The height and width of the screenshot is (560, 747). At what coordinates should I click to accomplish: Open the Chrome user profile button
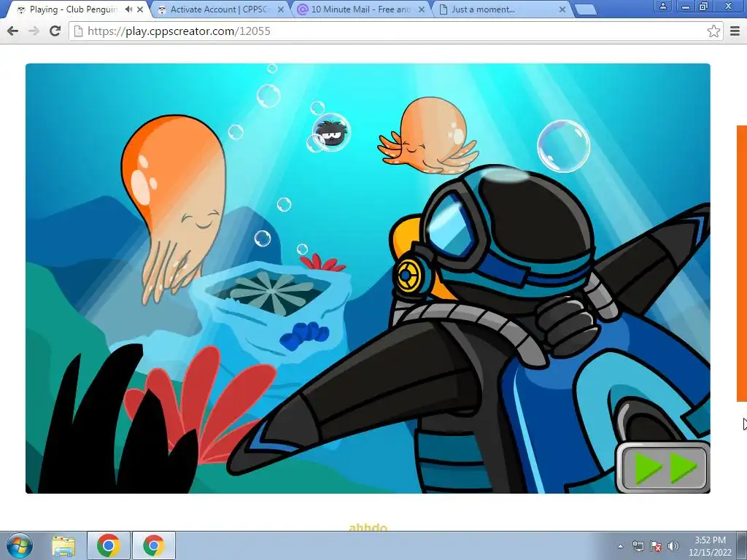[662, 6]
